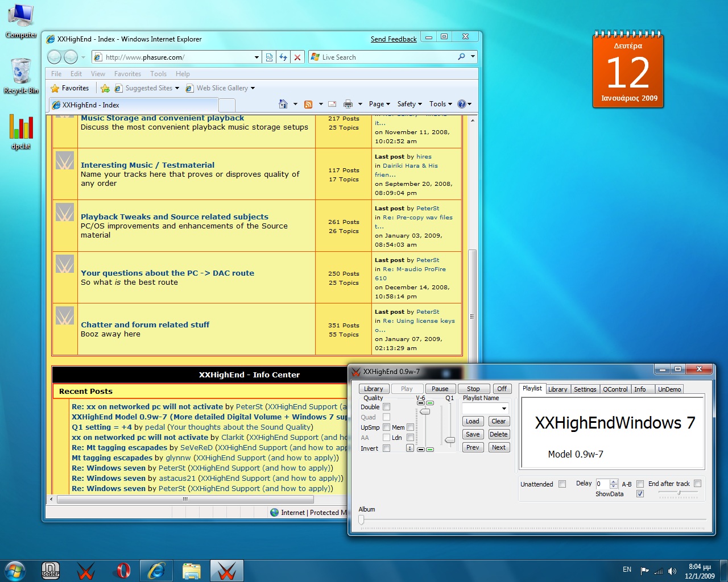Select the dpclat desktop icon
Image resolution: width=728 pixels, height=582 pixels.
click(x=21, y=132)
